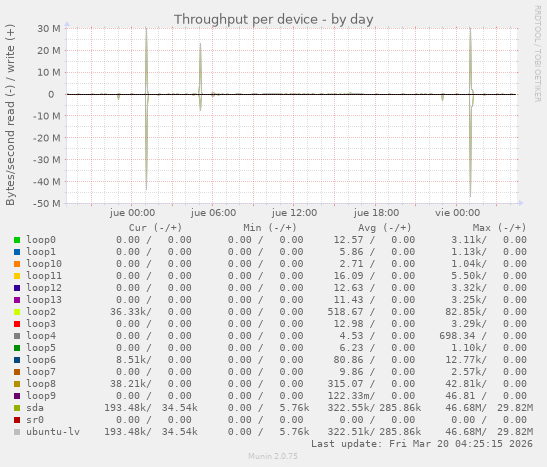
Task: Select the loop3 legend label
Action: pos(41,324)
